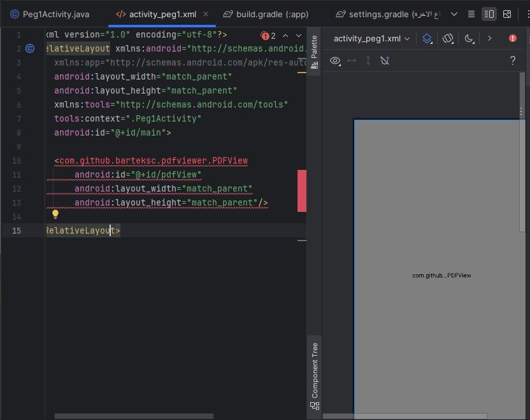
Task: Open the activity_peg1.xml file dropdown in preview
Action: [372, 38]
